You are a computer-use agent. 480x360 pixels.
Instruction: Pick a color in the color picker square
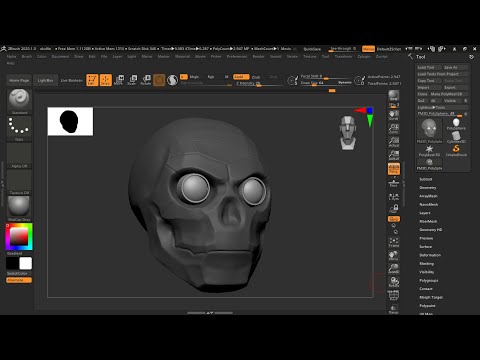click(x=19, y=236)
